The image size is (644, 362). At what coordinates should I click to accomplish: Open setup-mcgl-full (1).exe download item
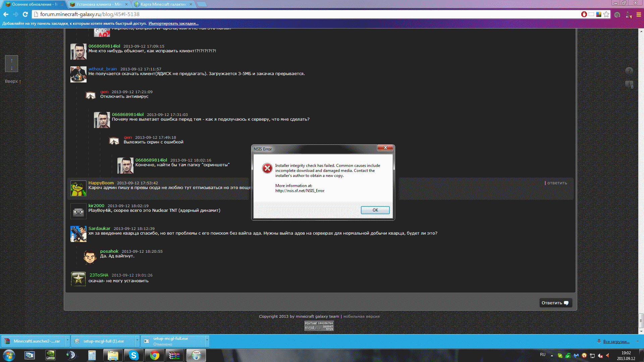point(103,341)
